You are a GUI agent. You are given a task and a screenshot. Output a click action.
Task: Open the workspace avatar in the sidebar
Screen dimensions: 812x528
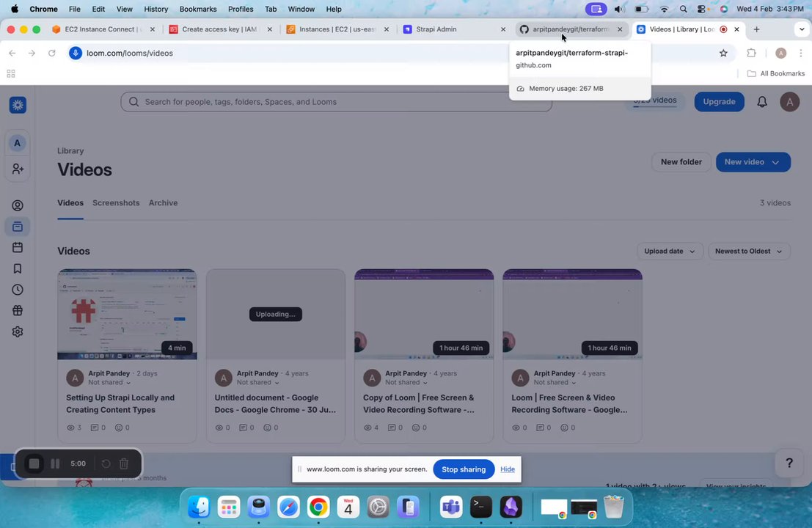coord(17,143)
